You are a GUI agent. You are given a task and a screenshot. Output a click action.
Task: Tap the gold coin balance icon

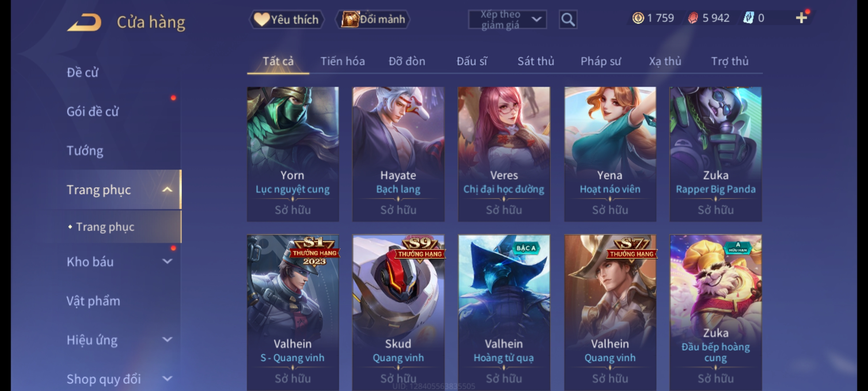pos(638,18)
